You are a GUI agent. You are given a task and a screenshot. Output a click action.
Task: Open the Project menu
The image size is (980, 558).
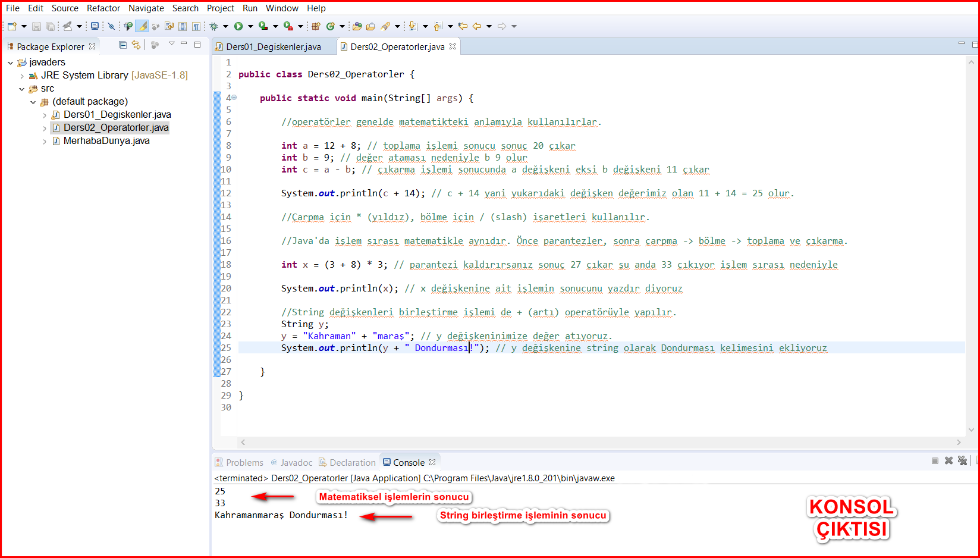[x=221, y=8]
